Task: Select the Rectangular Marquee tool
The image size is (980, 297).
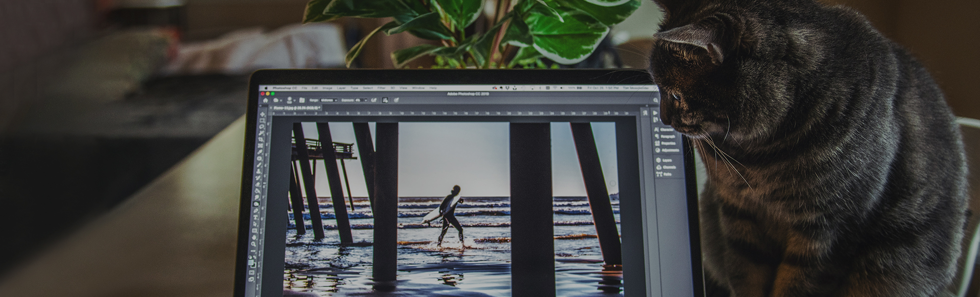Action: [x=262, y=120]
